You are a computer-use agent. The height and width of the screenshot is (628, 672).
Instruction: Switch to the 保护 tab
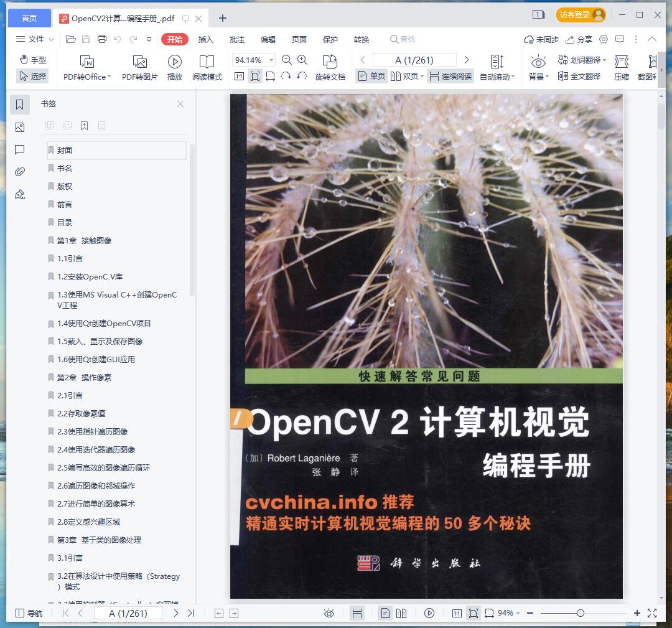[330, 39]
